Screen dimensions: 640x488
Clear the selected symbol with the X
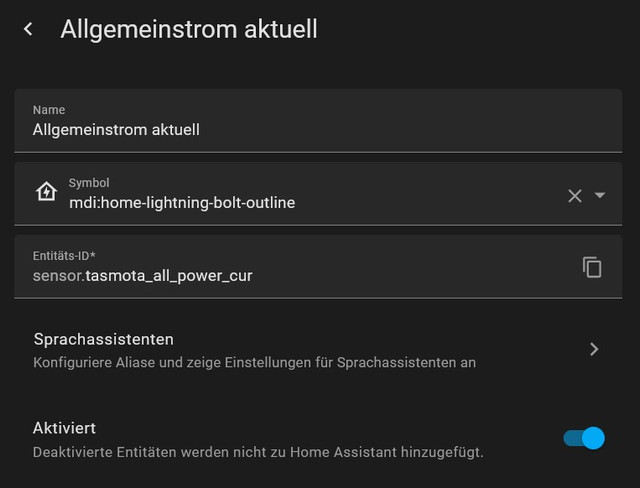575,196
